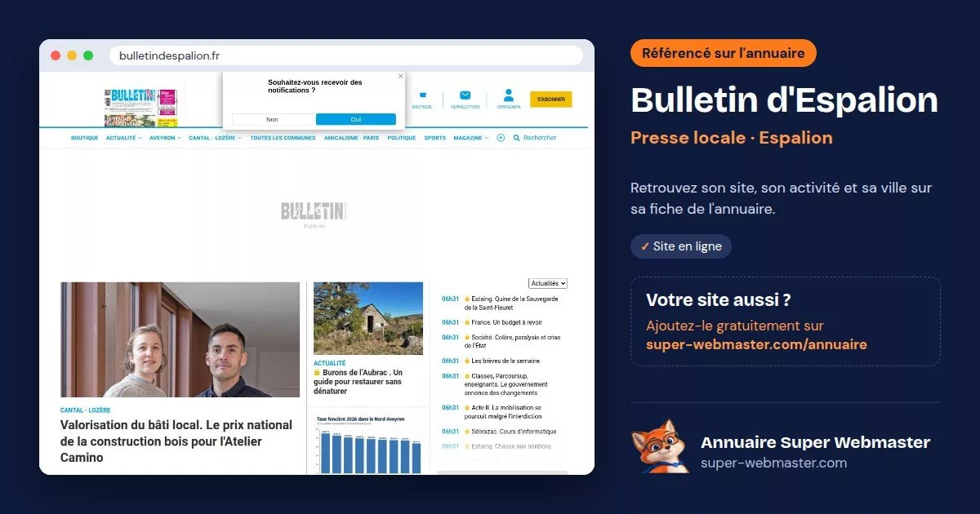The width and height of the screenshot is (980, 514).
Task: Click the lock icon next to Acte II. La mobilisation
Action: 467,408
